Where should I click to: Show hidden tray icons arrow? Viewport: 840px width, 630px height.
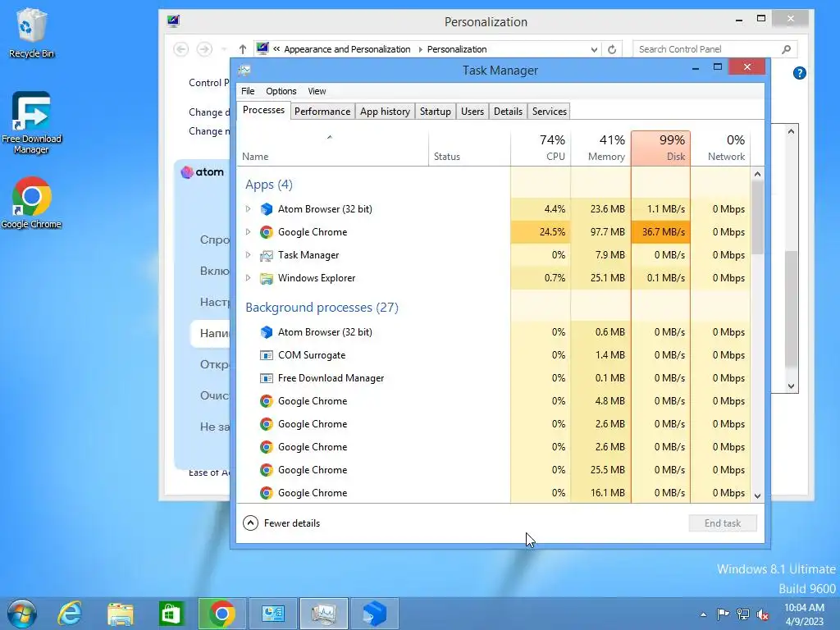coord(703,614)
